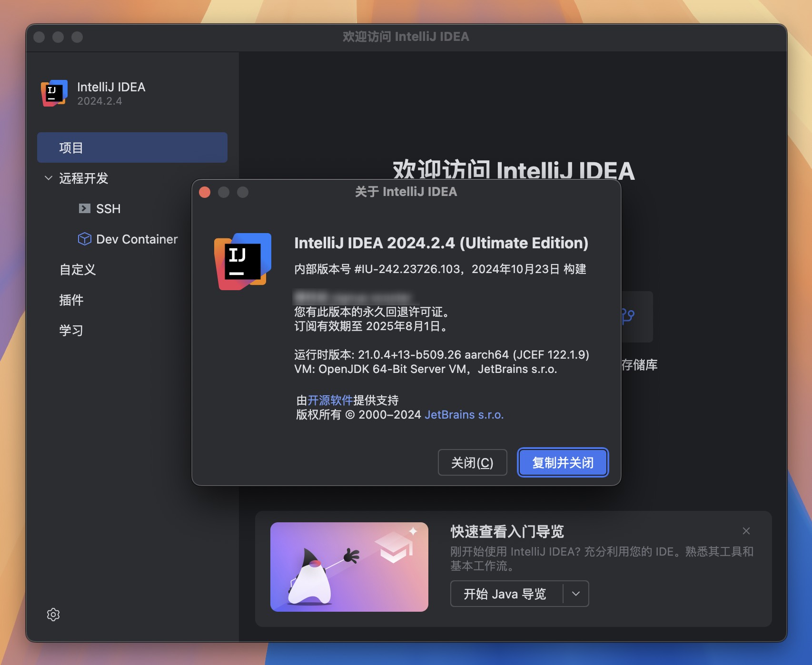This screenshot has width=812, height=665.
Task: Click the Duke onboarding tour thumbnail
Action: 349,567
